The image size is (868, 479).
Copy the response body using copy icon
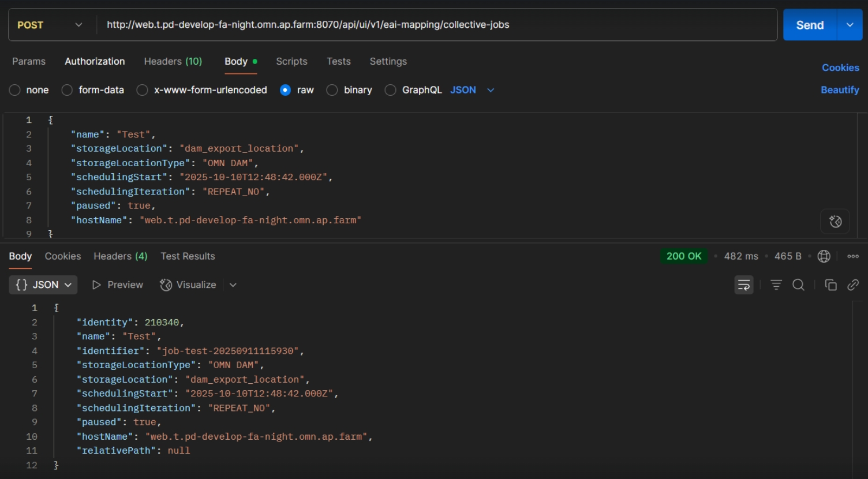[830, 285]
